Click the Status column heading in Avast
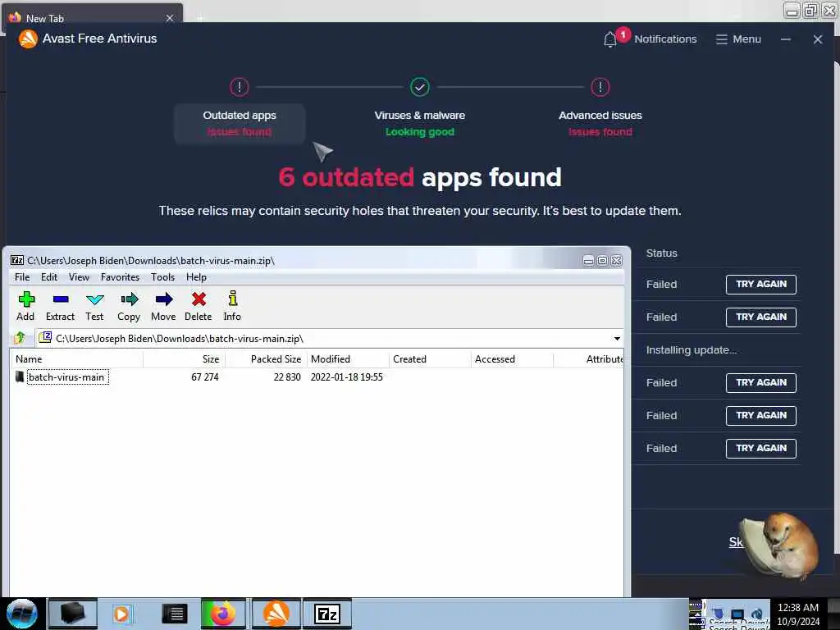The height and width of the screenshot is (630, 840). (x=662, y=253)
